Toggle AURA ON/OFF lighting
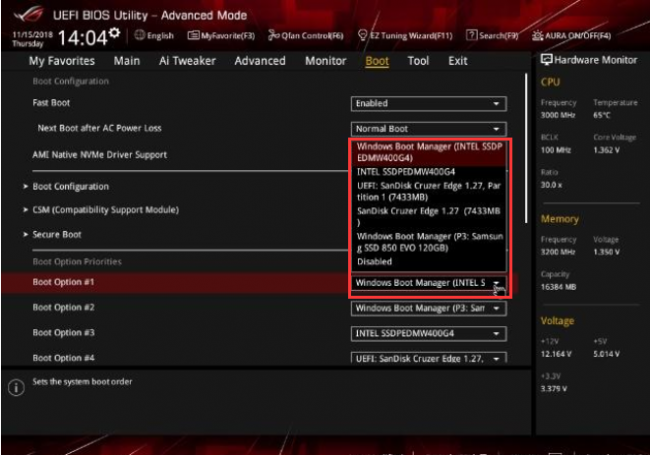 572,36
